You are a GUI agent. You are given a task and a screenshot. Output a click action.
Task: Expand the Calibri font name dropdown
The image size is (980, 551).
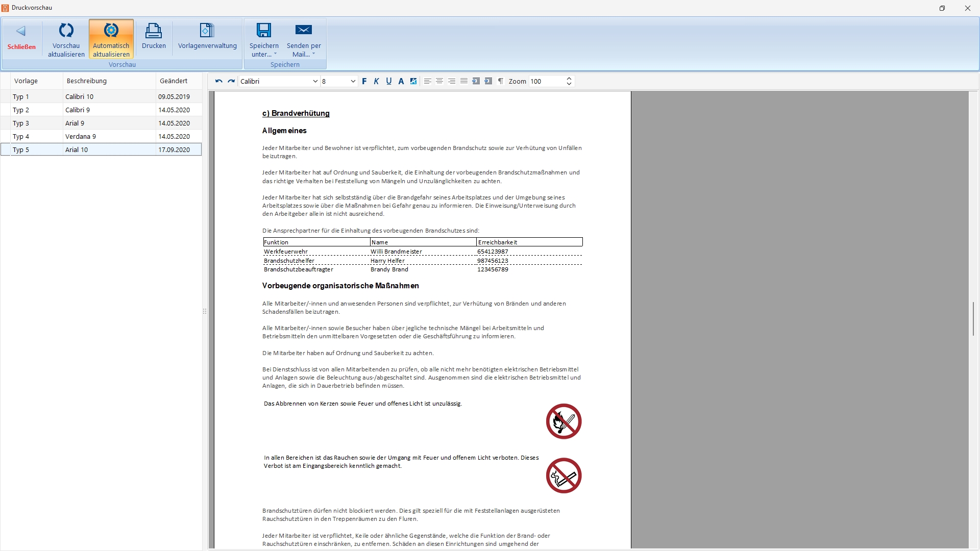[315, 81]
